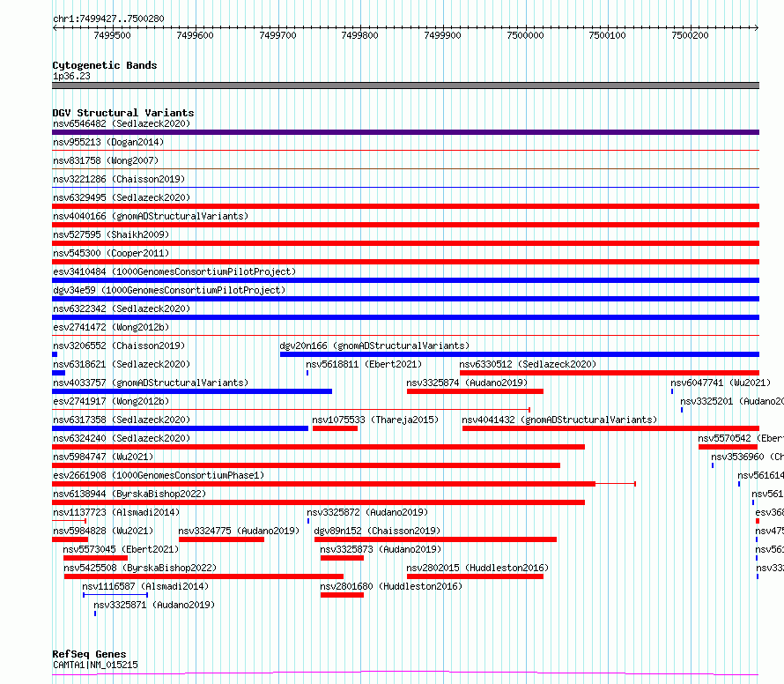Open nsv1137723 (Alsmadi2014) variant
The image size is (784, 684).
[116, 512]
